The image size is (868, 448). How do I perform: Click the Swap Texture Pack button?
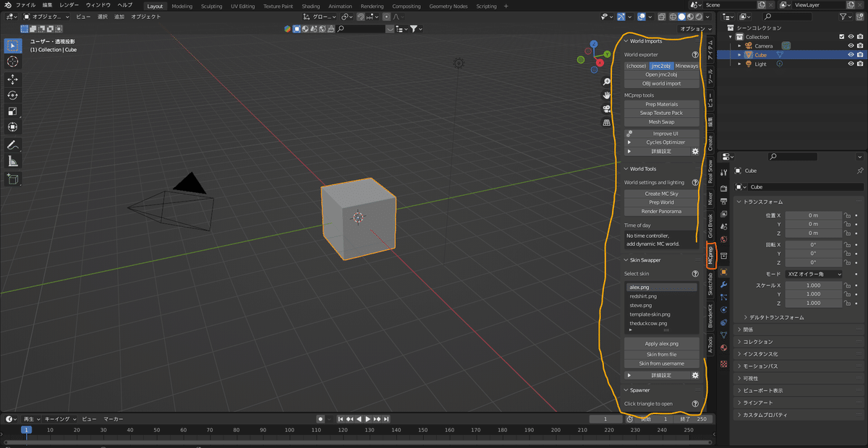point(662,113)
